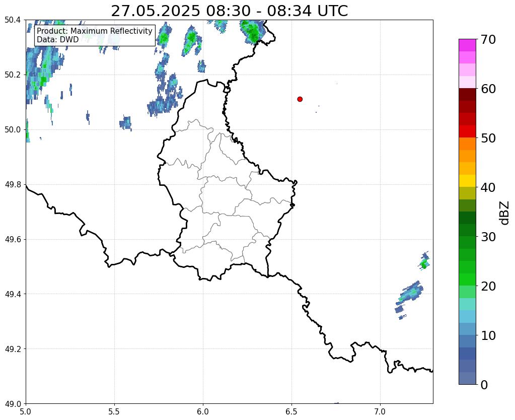Click the 60 dBZ colorbar label

pyautogui.click(x=488, y=89)
